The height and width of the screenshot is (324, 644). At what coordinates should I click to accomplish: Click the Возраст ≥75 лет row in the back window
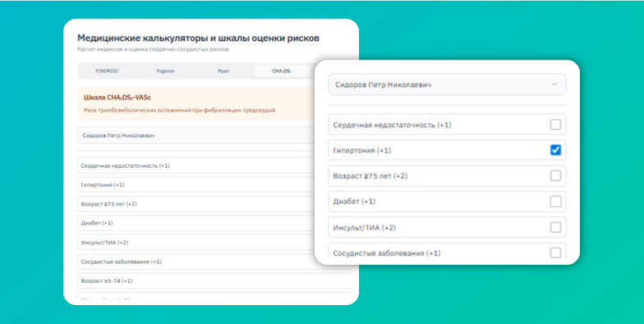pyautogui.click(x=195, y=204)
